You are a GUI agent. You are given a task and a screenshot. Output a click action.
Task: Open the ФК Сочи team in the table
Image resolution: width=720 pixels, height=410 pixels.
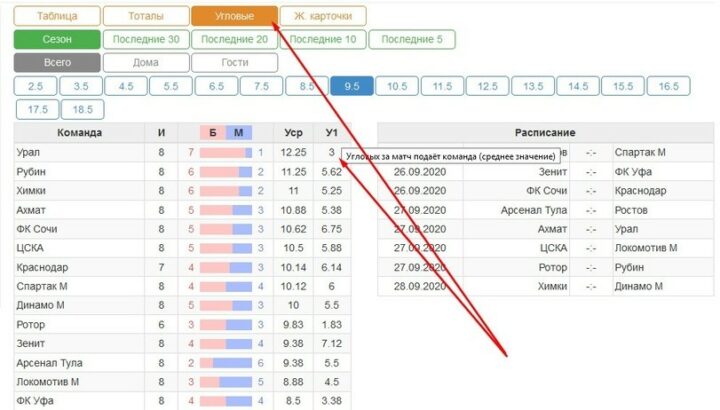[37, 229]
